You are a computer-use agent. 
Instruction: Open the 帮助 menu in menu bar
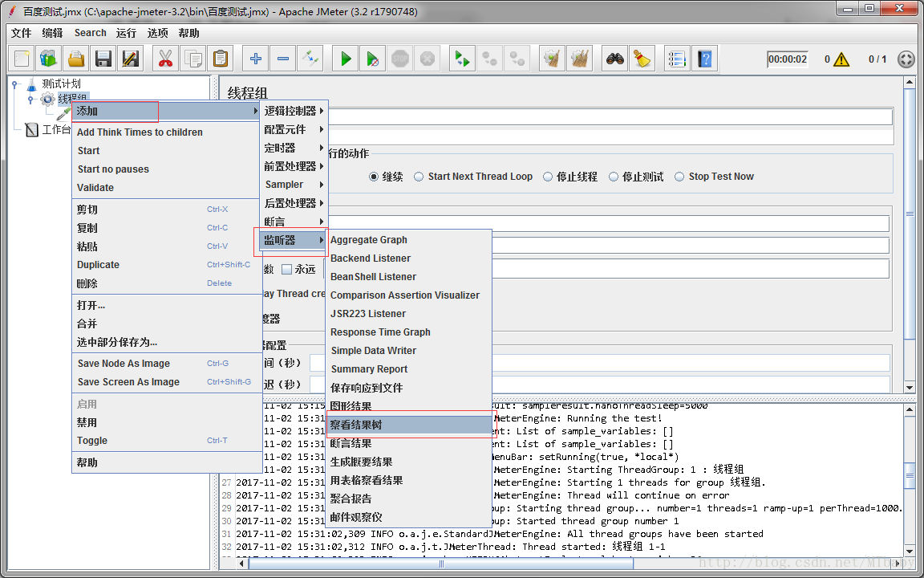tap(188, 33)
